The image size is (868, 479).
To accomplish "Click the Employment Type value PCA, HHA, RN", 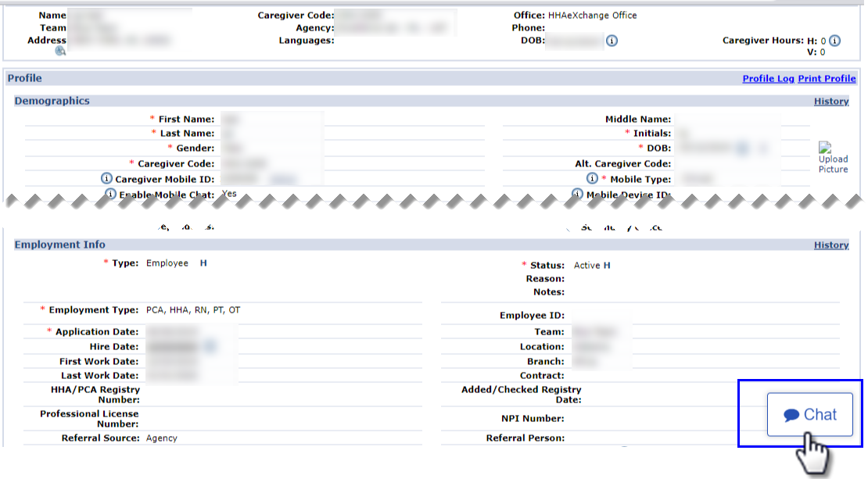I will coord(193,310).
